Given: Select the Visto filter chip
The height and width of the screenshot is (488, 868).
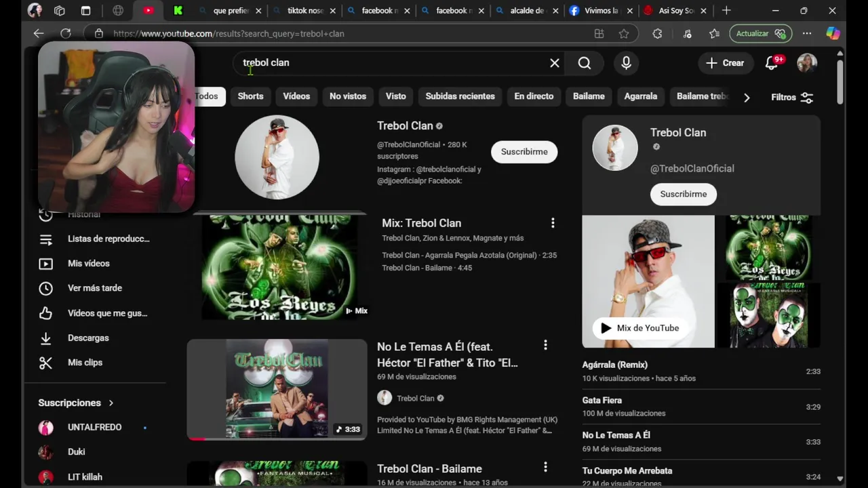Looking at the screenshot, I should click(x=396, y=96).
